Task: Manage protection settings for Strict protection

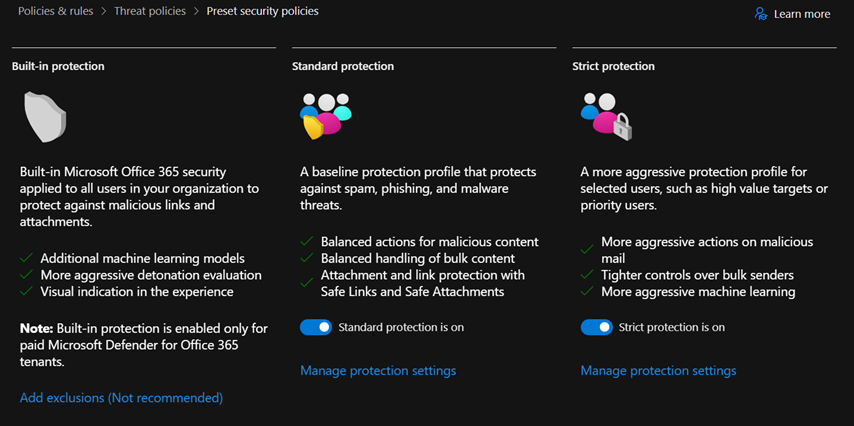Action: pos(658,371)
